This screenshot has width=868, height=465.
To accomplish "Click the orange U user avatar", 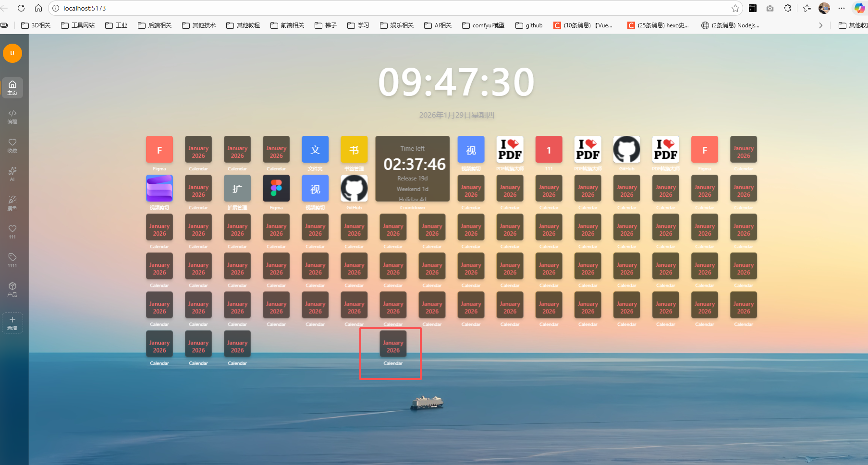I will point(12,53).
